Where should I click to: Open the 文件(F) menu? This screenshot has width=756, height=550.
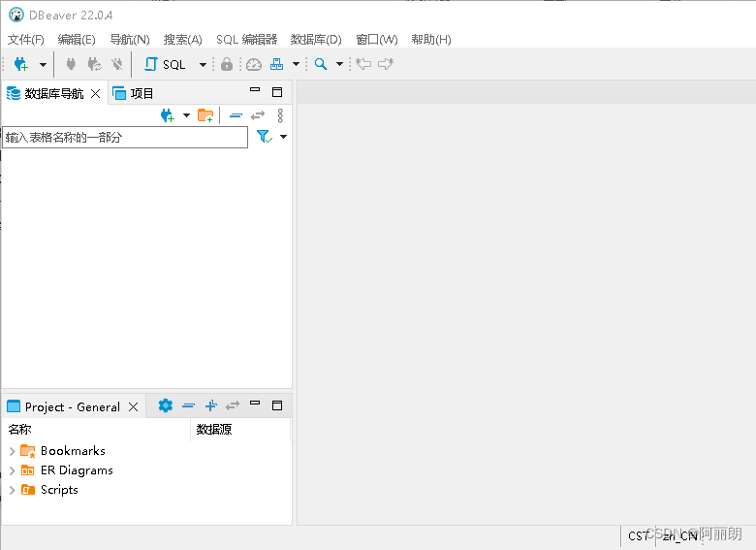point(26,40)
